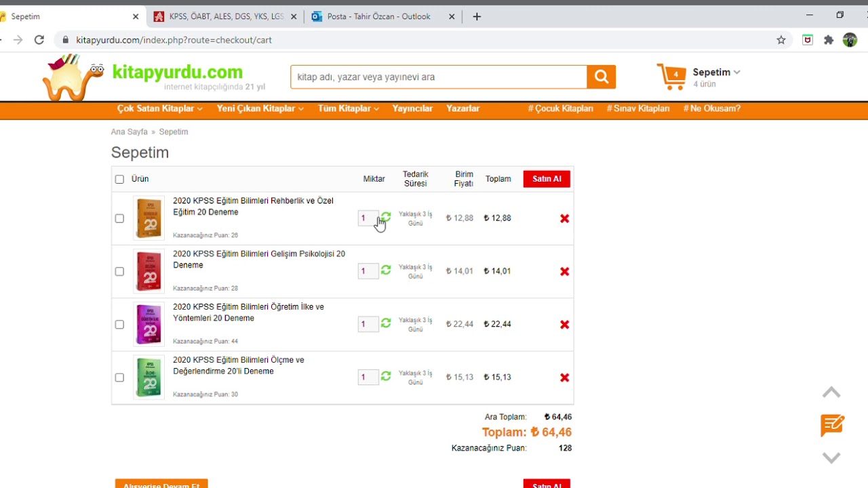This screenshot has height=488, width=868.
Task: Open the shopping cart icon in header
Action: [671, 77]
